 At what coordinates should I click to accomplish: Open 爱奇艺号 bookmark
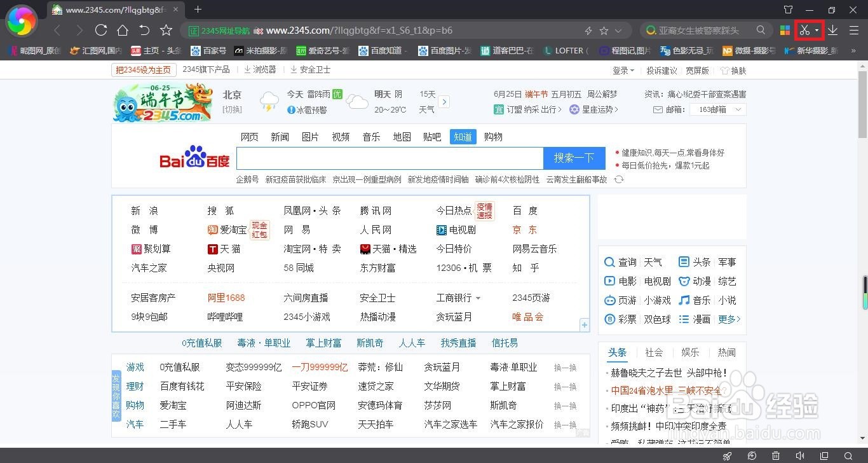pos(323,50)
